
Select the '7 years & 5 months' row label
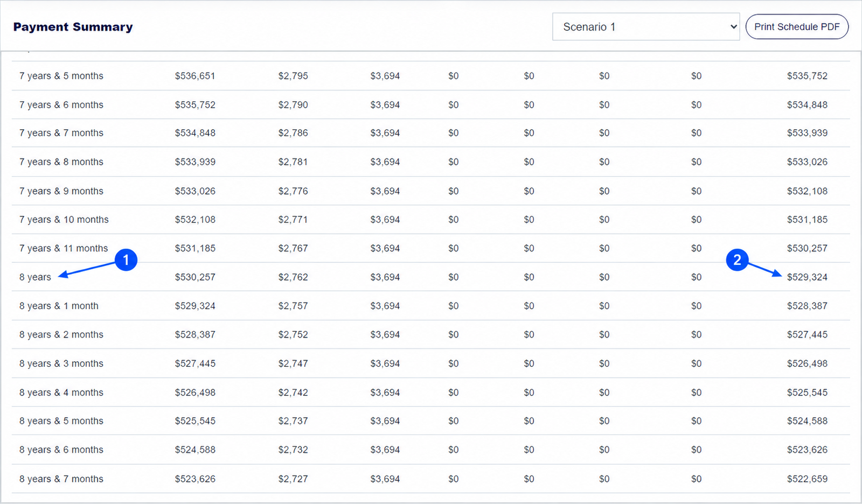click(61, 76)
